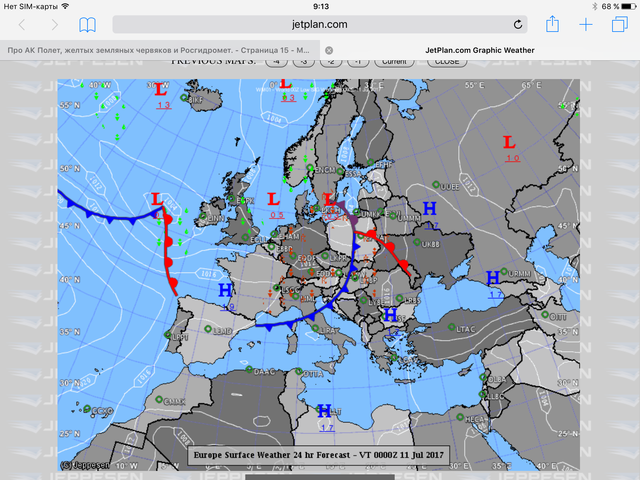The image size is (640, 480).
Task: Tap the Jeppesen copyright logo on map
Action: (x=85, y=464)
